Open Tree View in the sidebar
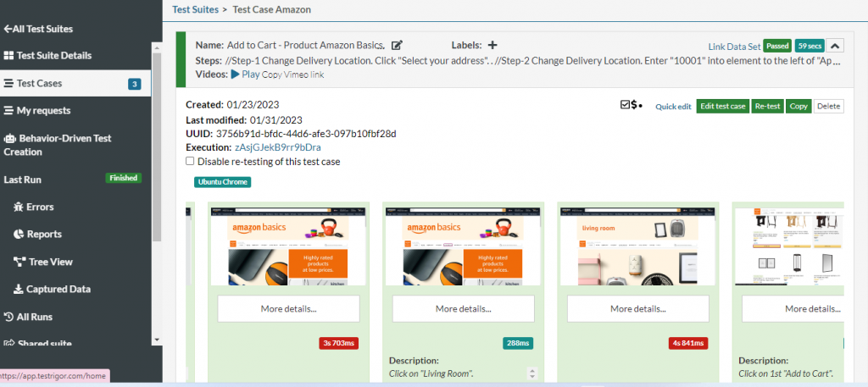Image resolution: width=868 pixels, height=387 pixels. pos(50,262)
